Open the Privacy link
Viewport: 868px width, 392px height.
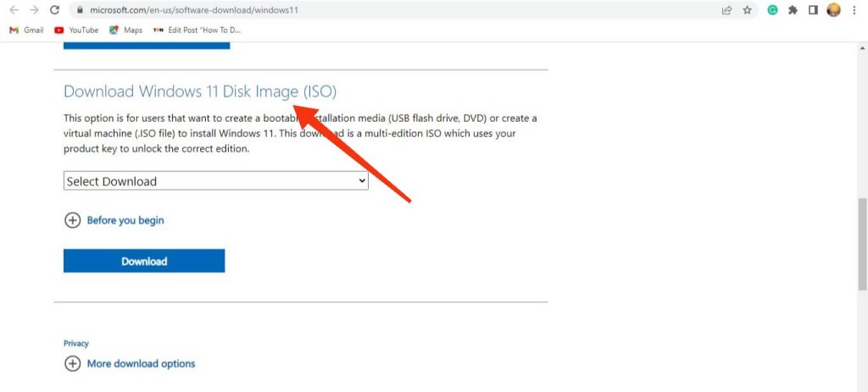[x=75, y=344]
